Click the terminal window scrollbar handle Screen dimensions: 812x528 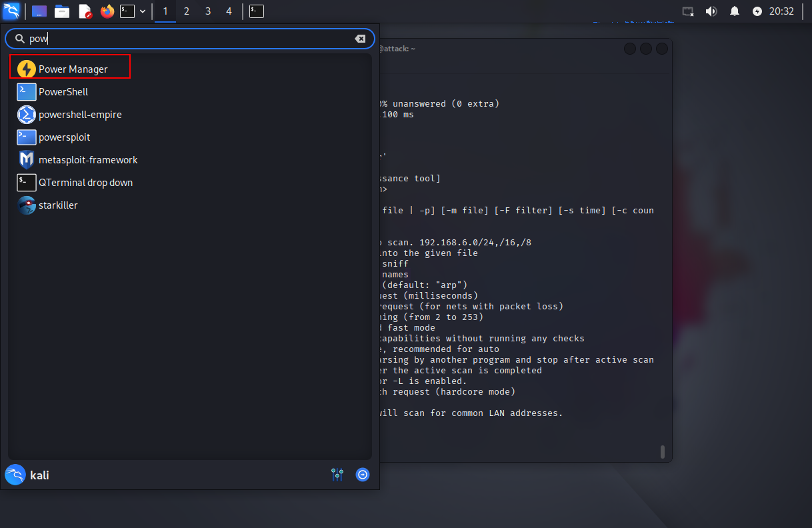(663, 452)
